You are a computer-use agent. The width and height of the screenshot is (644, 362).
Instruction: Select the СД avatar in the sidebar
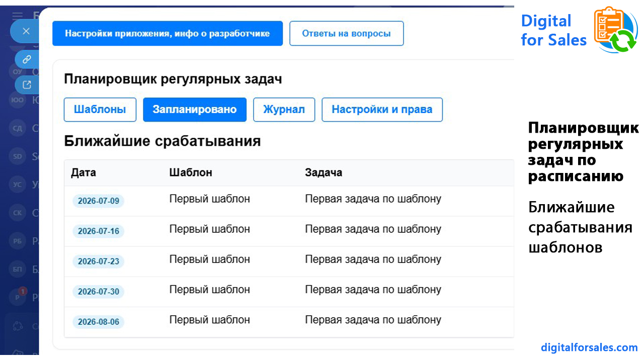pyautogui.click(x=17, y=128)
